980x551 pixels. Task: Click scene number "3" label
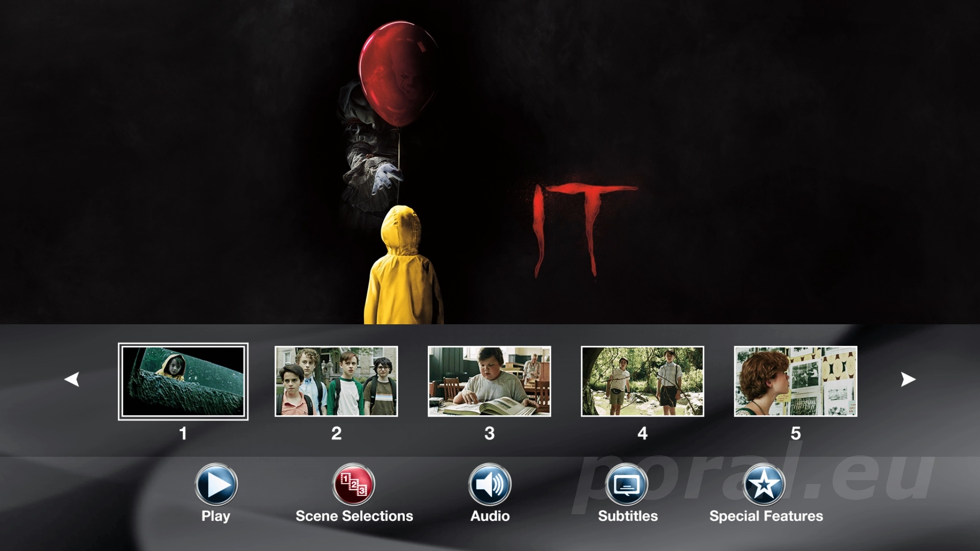(x=490, y=433)
